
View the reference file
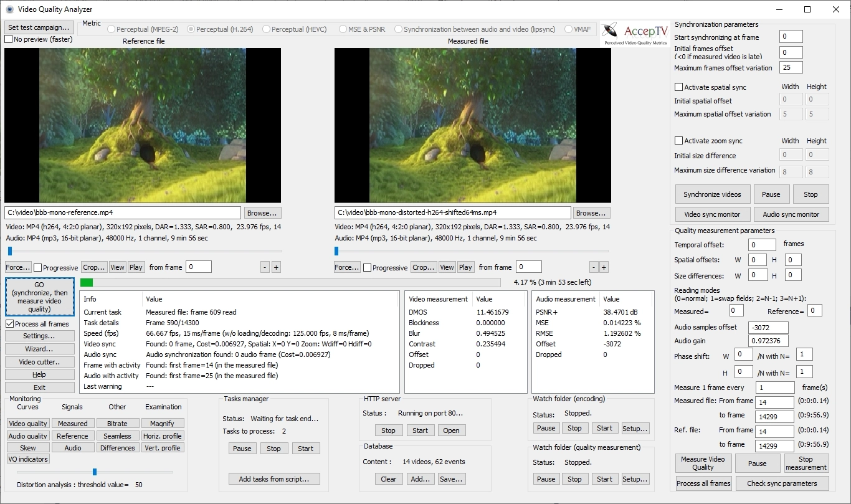click(x=117, y=267)
